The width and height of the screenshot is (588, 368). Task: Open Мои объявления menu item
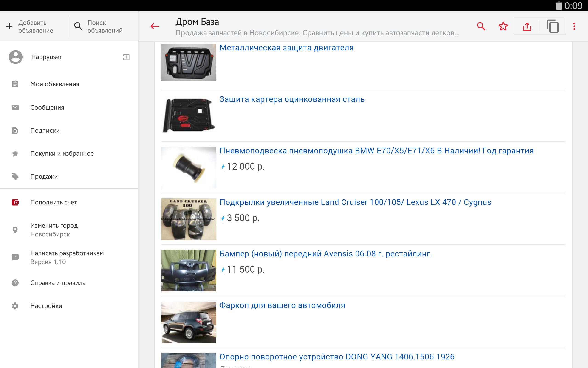click(x=69, y=84)
